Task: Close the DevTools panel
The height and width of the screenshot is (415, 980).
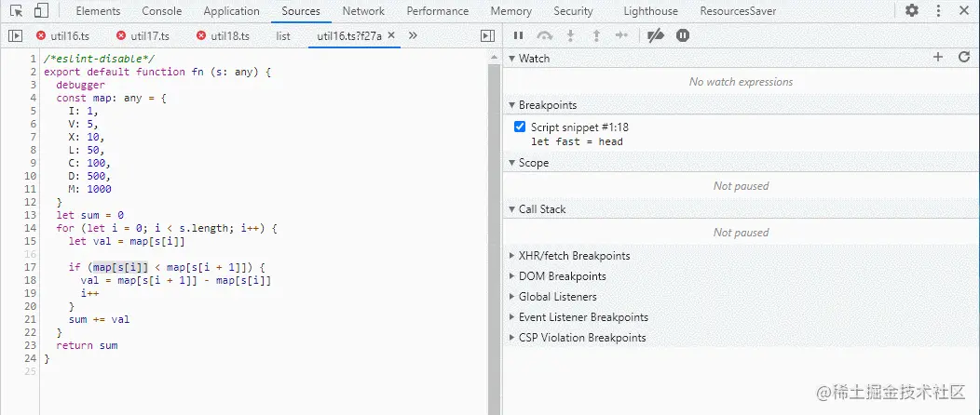Action: point(964,10)
